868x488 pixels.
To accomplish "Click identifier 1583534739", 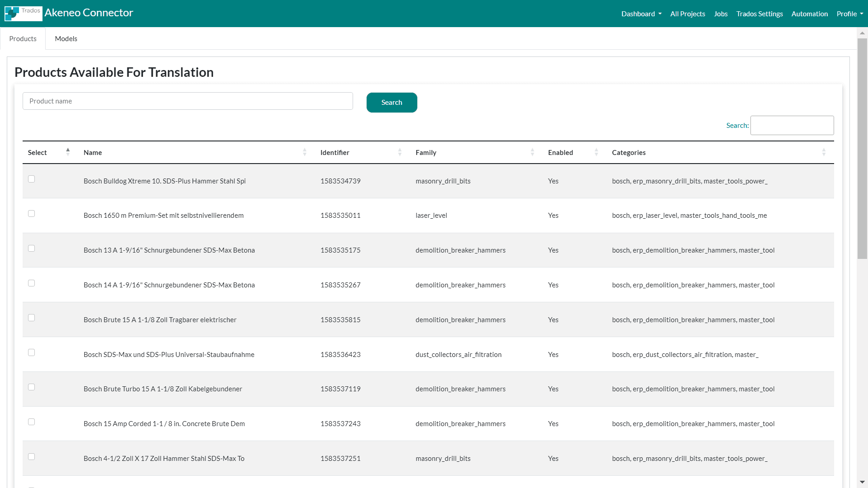I will (x=340, y=181).
